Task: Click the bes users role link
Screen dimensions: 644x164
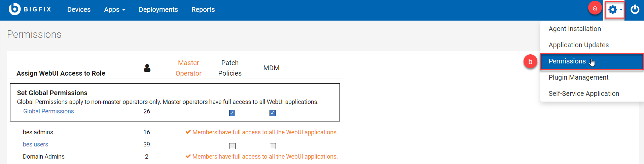Action: point(35,144)
